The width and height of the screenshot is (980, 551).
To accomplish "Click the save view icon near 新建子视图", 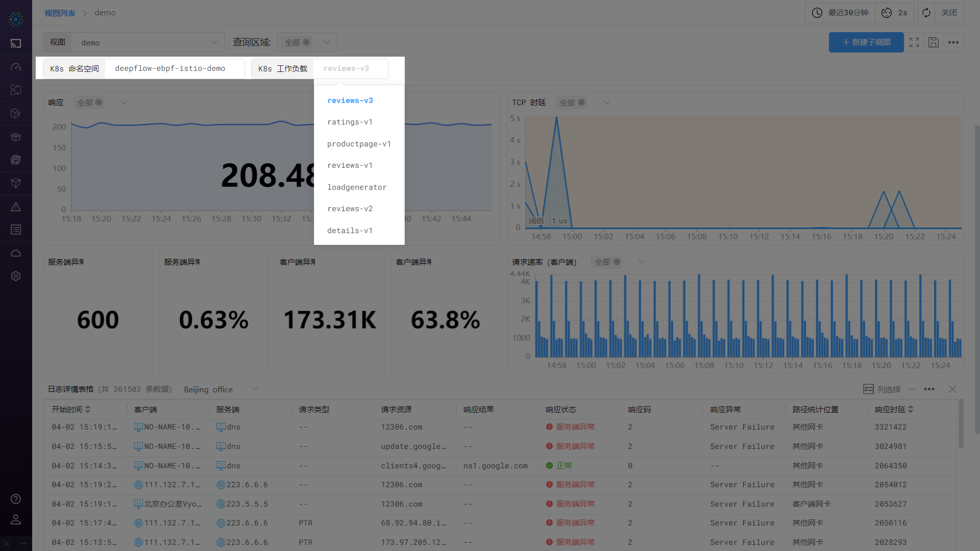I will click(x=934, y=42).
